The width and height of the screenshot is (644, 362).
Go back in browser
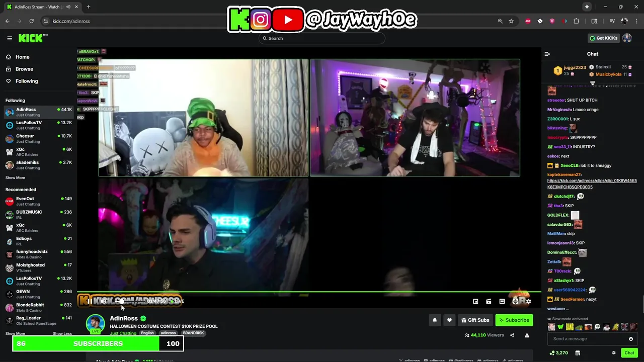click(x=8, y=21)
